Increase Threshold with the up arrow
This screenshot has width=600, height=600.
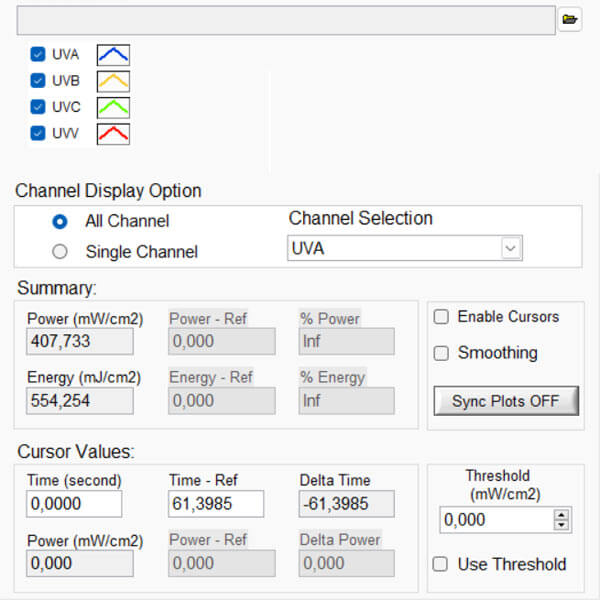pyautogui.click(x=561, y=514)
